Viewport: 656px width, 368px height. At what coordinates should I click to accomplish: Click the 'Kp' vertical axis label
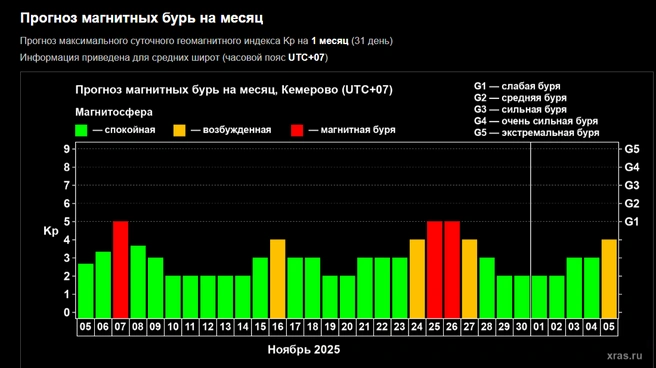click(x=51, y=231)
